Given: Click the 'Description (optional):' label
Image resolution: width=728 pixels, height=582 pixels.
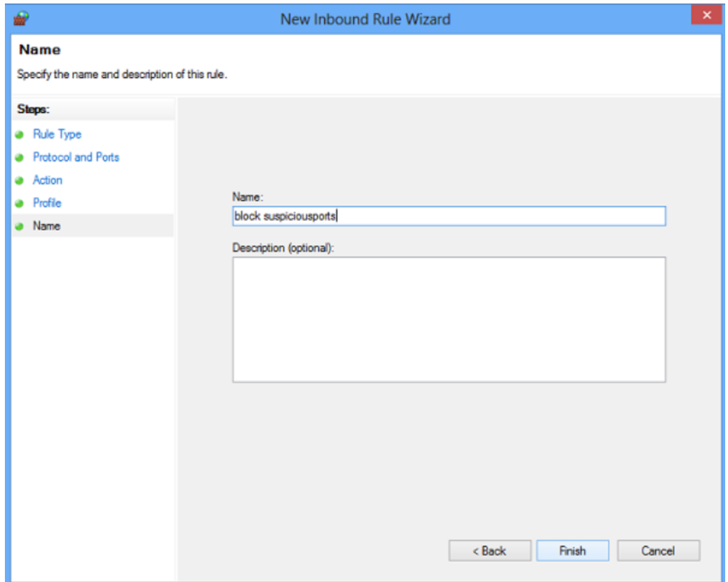Looking at the screenshot, I should (283, 248).
